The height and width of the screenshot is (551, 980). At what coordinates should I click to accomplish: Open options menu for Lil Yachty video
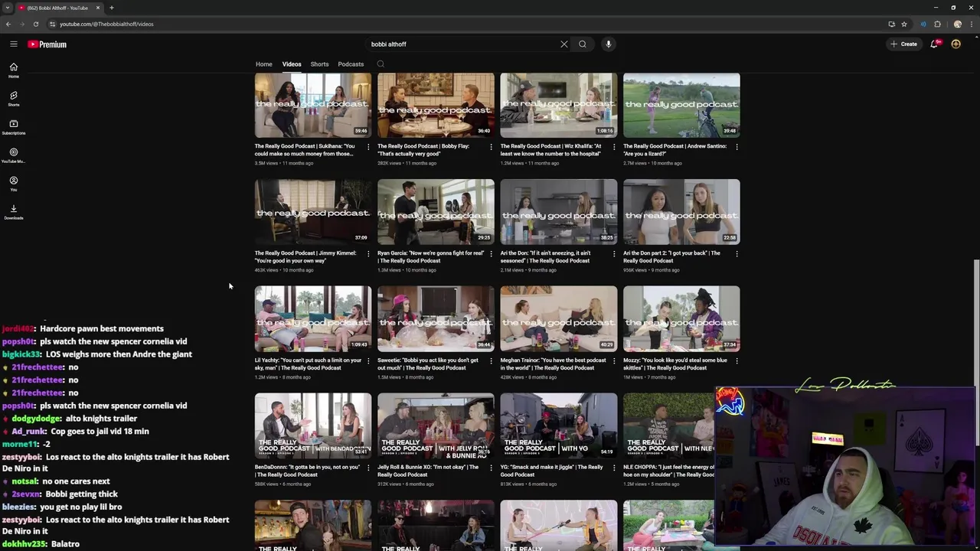point(368,360)
